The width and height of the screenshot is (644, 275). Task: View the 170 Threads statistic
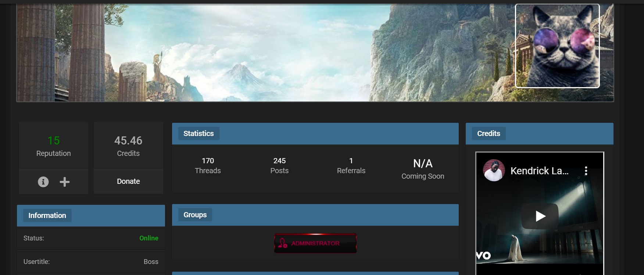208,165
